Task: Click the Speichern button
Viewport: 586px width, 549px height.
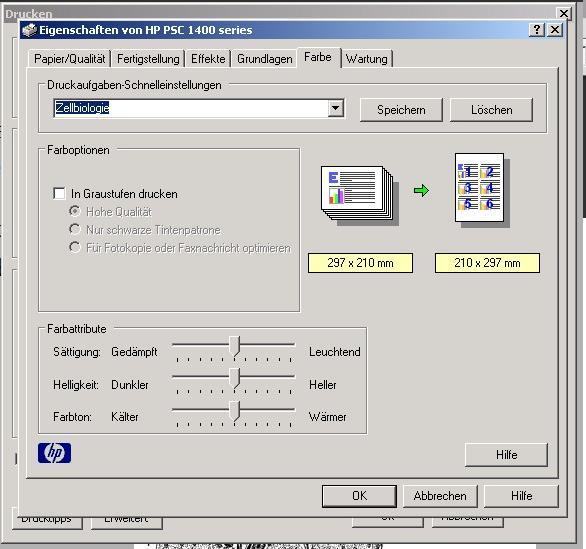Action: [401, 110]
